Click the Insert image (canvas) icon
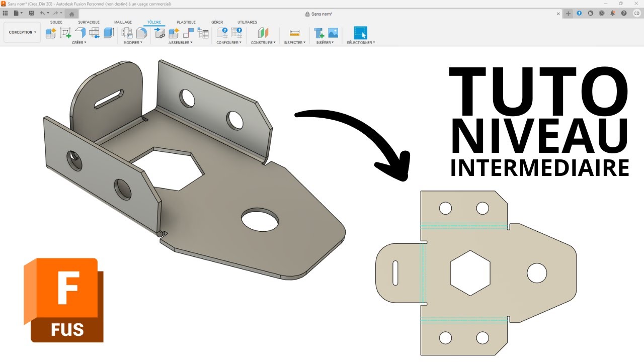The height and width of the screenshot is (362, 644). (333, 33)
